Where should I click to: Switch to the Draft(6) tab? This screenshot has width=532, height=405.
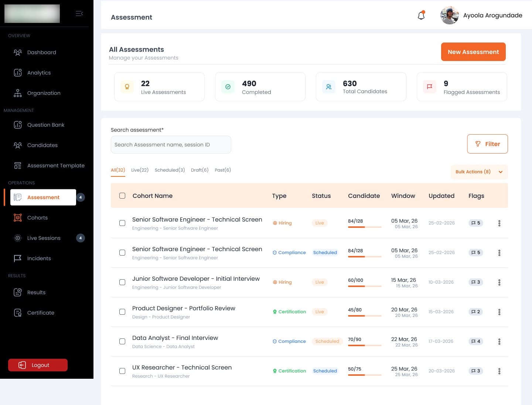pyautogui.click(x=199, y=170)
